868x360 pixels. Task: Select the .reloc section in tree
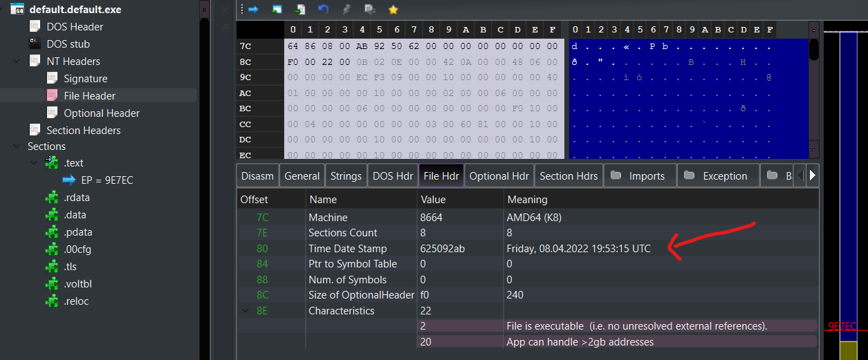click(x=76, y=301)
